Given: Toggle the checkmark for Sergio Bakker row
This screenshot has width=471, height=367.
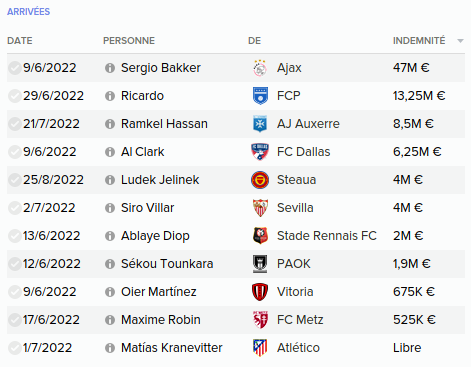Looking at the screenshot, I should tap(15, 68).
